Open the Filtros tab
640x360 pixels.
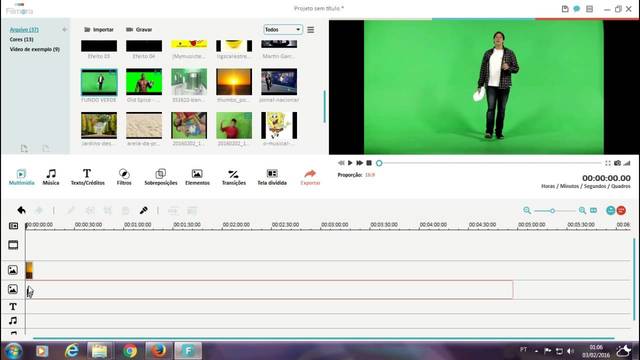pos(124,177)
